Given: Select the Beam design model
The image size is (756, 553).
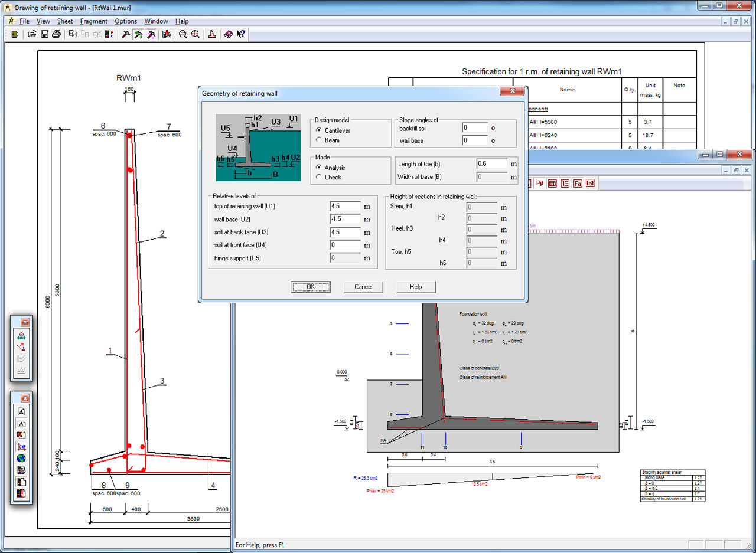Looking at the screenshot, I should (320, 140).
